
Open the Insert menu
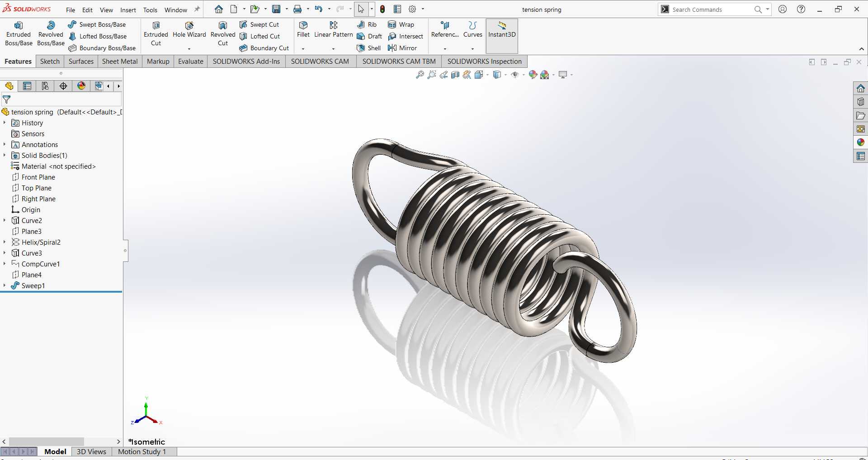tap(128, 10)
